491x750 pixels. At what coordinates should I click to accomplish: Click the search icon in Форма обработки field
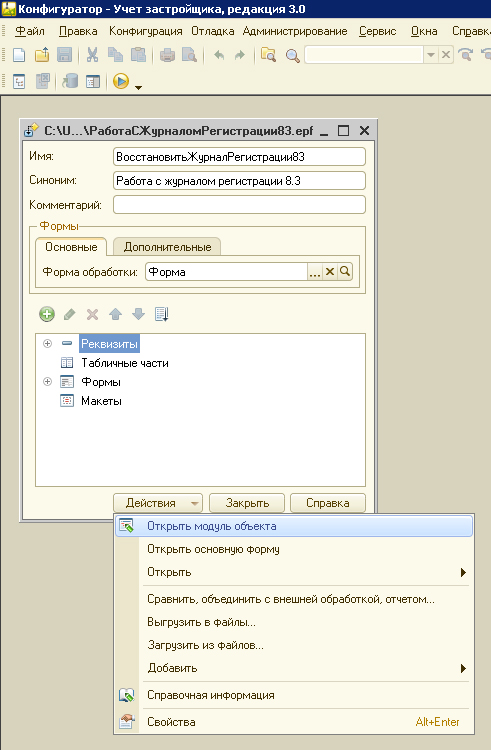345,272
